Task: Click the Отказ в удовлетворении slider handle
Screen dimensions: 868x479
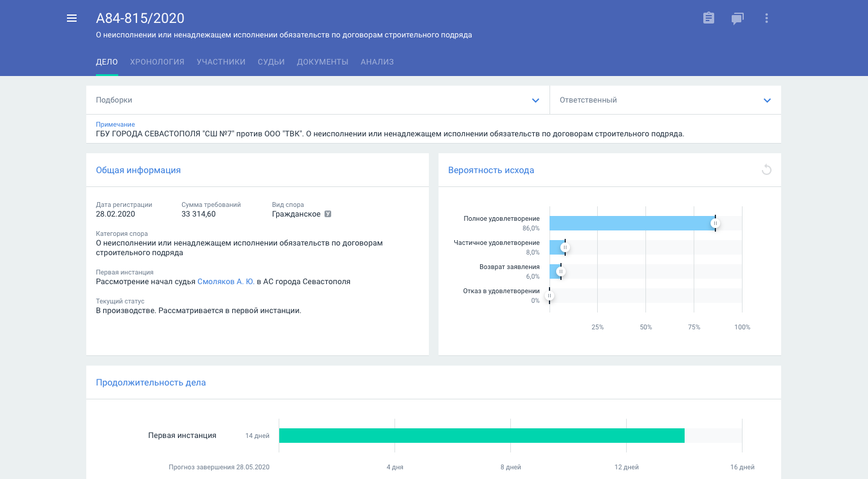Action: pyautogui.click(x=549, y=296)
